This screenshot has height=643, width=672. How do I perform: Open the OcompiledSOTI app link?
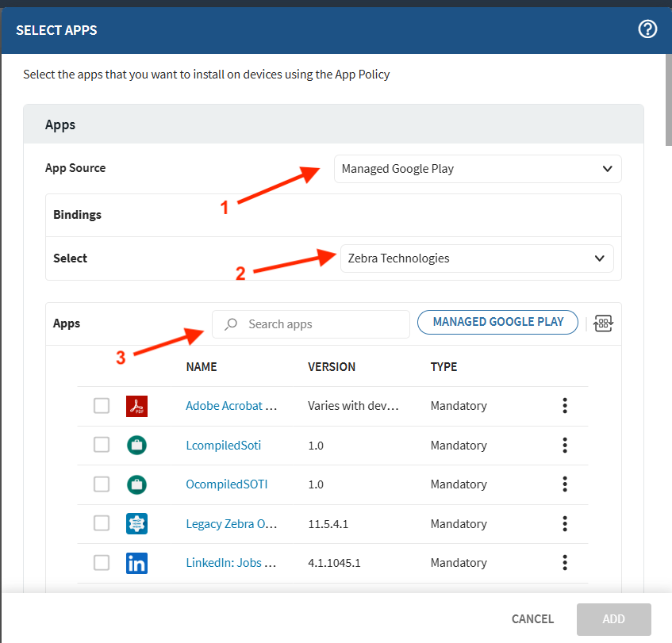[x=227, y=484]
